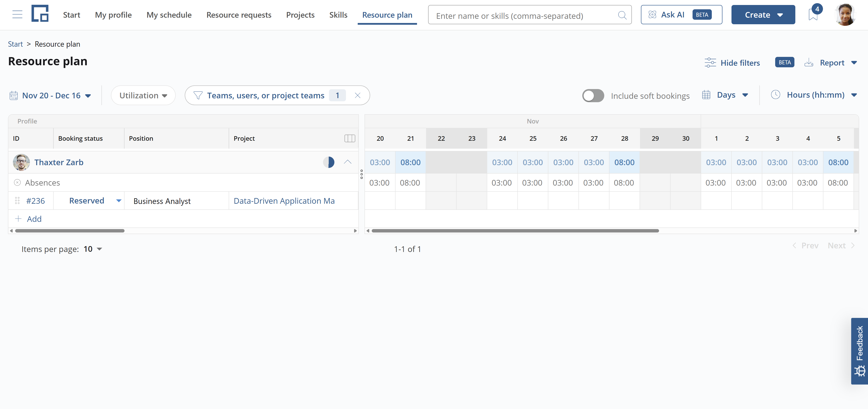The width and height of the screenshot is (868, 409).
Task: Toggle Include soft bookings switch
Action: (x=593, y=96)
